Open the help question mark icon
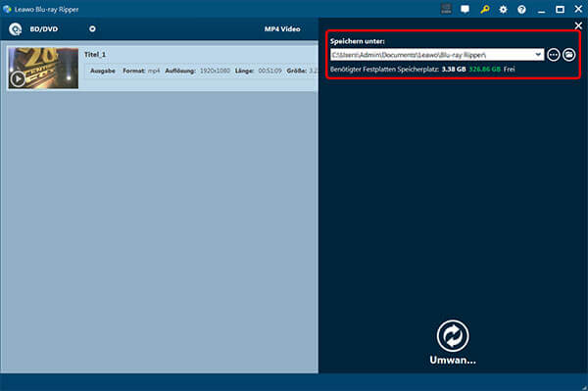The image size is (588, 391). [521, 10]
